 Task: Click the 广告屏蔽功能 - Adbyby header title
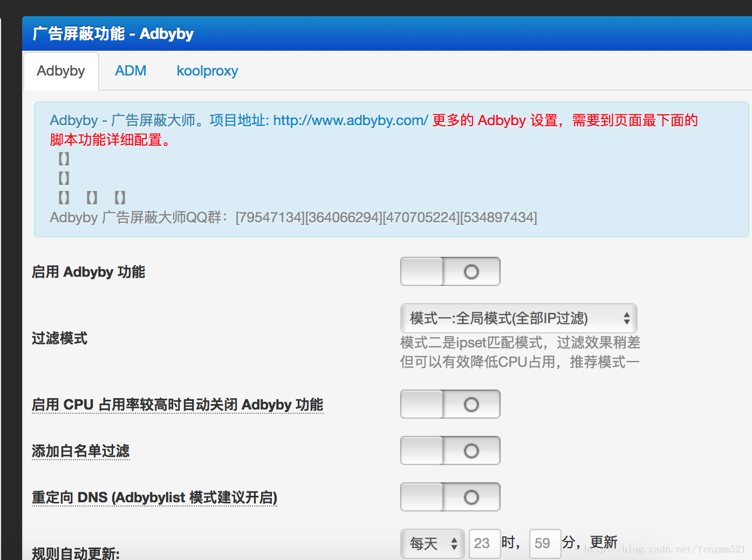(x=113, y=33)
